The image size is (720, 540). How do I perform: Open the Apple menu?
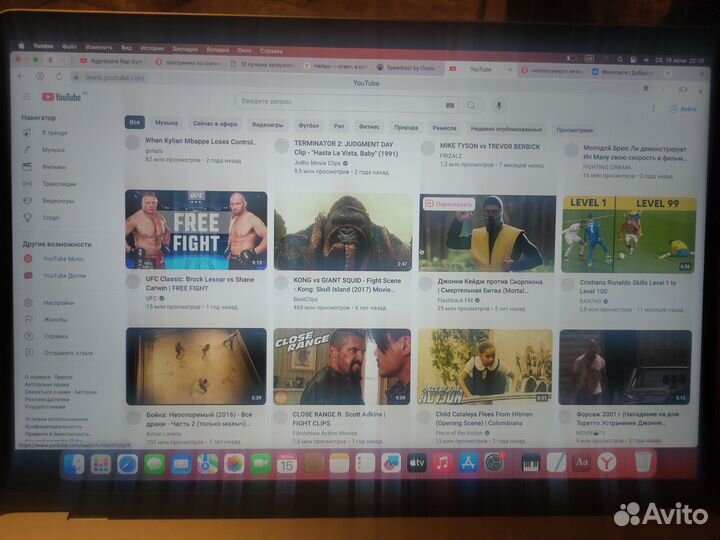coord(21,45)
